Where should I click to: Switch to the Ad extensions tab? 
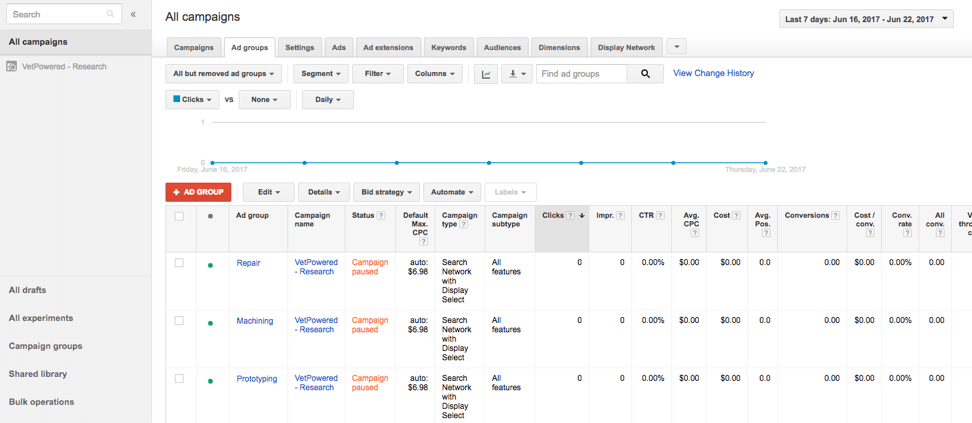coord(388,47)
